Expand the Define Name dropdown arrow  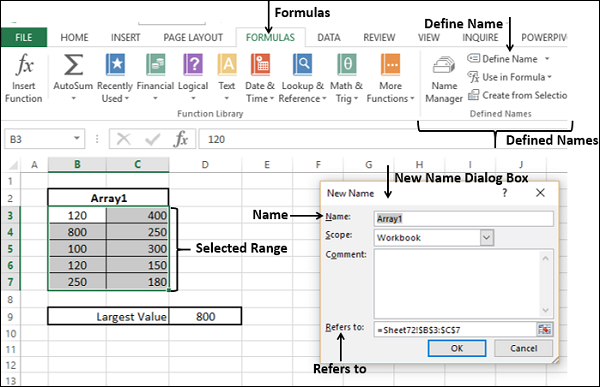pyautogui.click(x=547, y=59)
